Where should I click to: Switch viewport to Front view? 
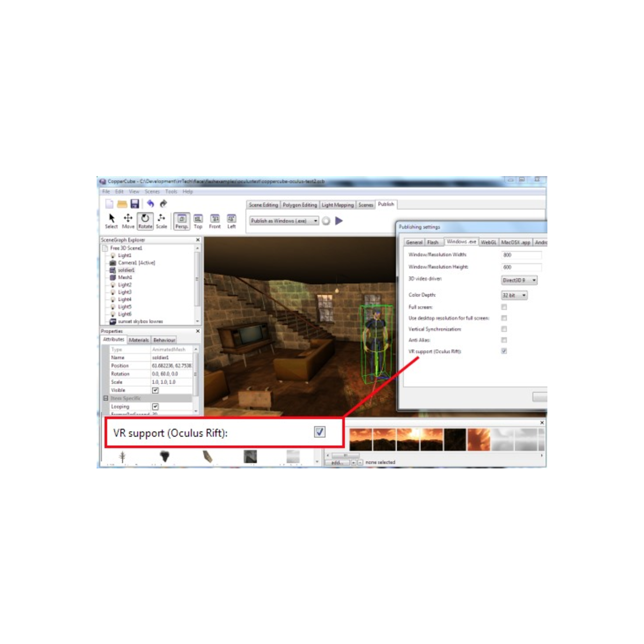tap(215, 219)
